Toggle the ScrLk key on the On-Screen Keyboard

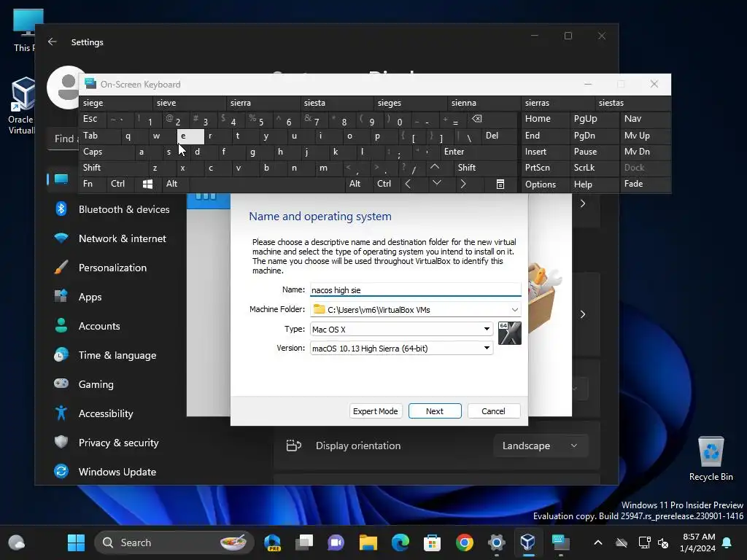point(594,168)
